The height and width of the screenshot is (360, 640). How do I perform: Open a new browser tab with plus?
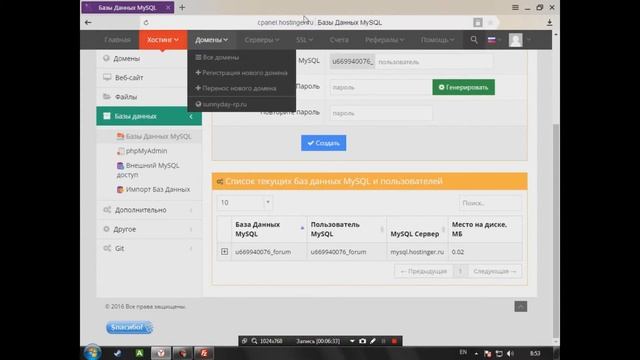click(182, 7)
